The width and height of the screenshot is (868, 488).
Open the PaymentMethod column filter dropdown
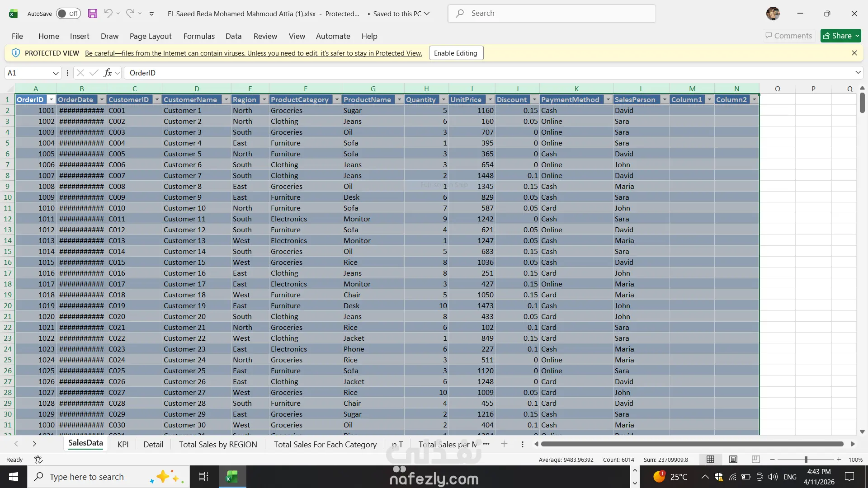point(608,99)
